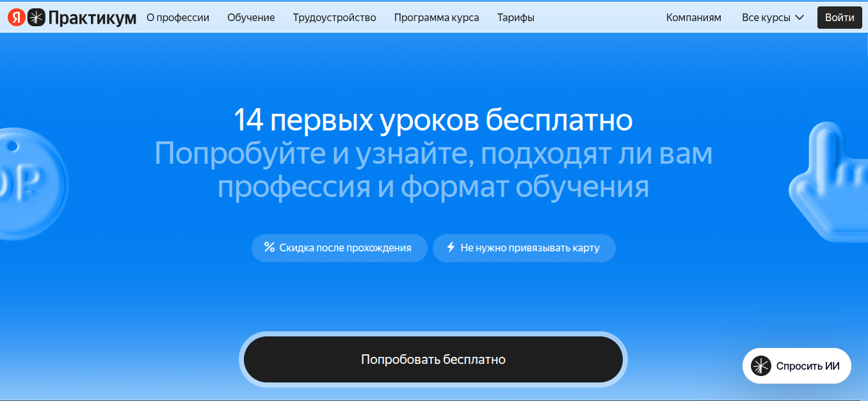Click the Войти login button
Screen dimensions: 868x401
[839, 18]
